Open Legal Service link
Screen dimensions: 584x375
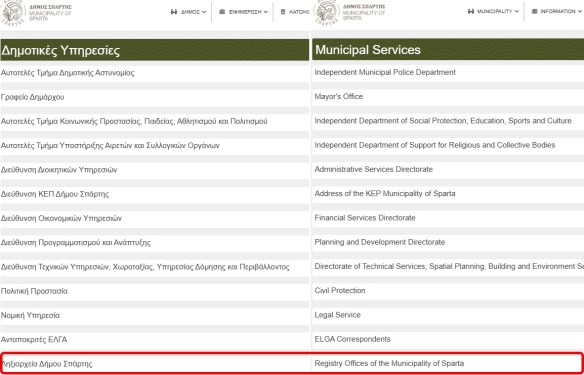coord(337,315)
